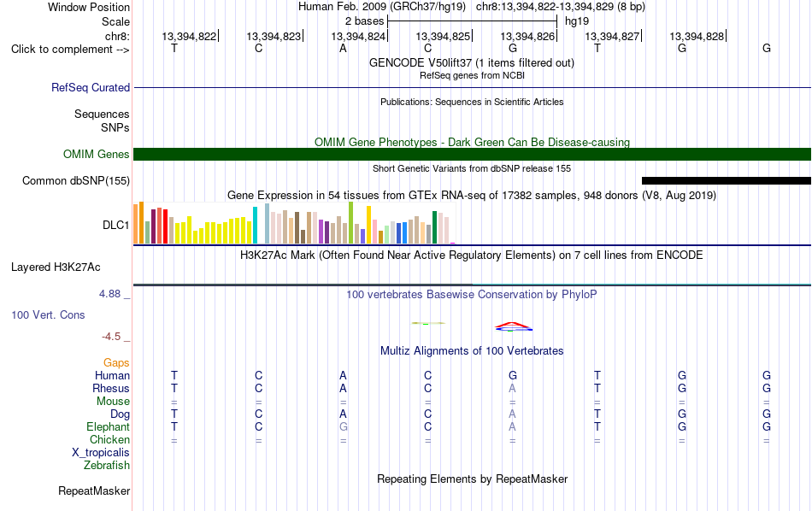Click the position marker 13,394,823
Image resolution: width=812 pixels, height=511 pixels.
click(x=274, y=36)
